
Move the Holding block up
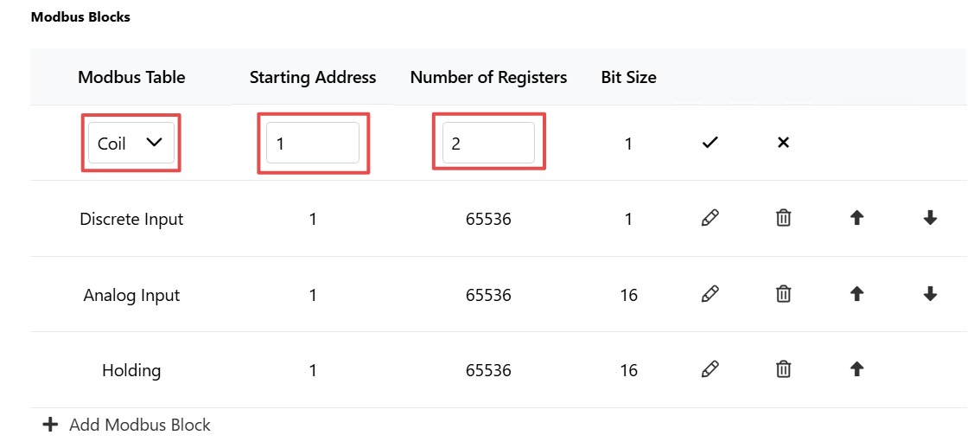click(857, 369)
